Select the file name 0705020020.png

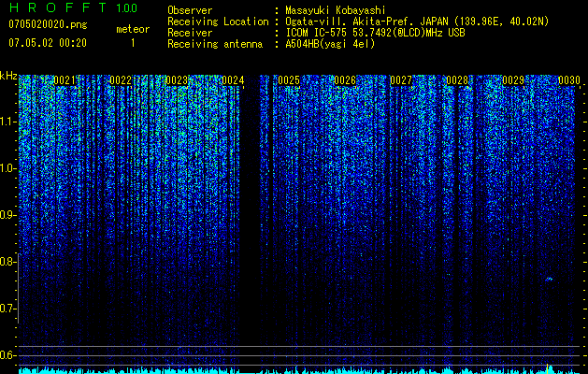pyautogui.click(x=48, y=25)
